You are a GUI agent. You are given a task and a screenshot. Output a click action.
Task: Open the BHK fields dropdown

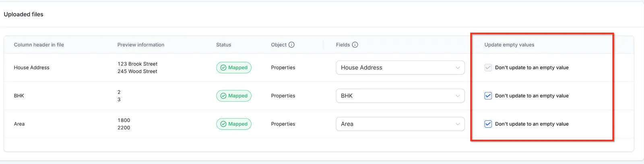400,96
